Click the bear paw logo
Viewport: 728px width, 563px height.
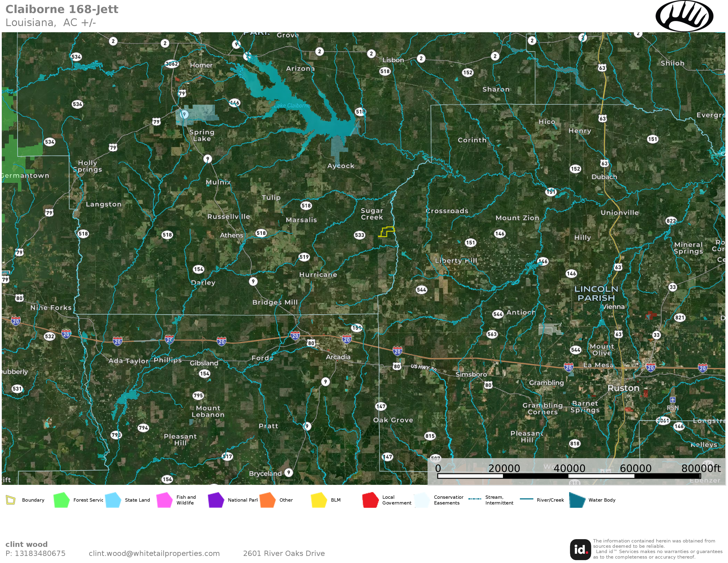(x=684, y=16)
